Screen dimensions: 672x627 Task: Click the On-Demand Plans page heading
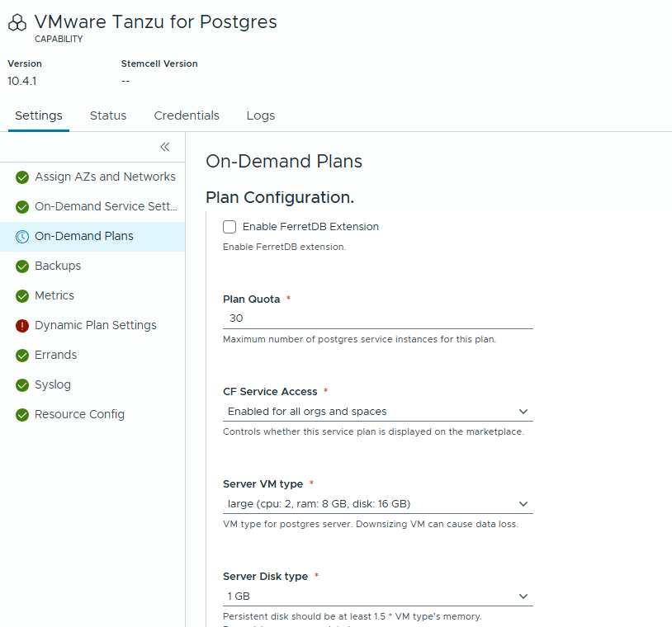tap(284, 162)
